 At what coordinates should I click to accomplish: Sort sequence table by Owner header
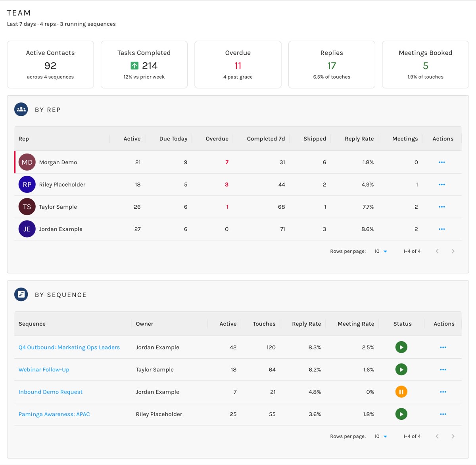point(144,324)
